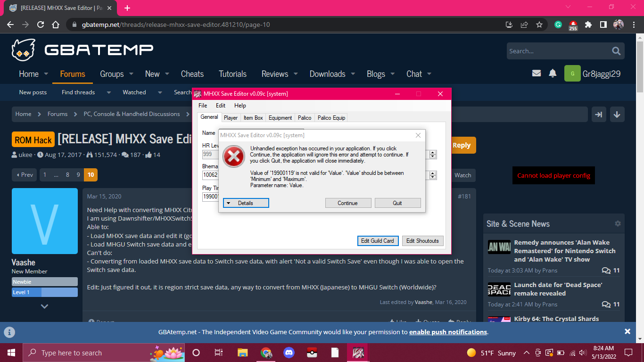This screenshot has width=644, height=362.
Task: Open the Windows notification center icon
Action: click(x=628, y=353)
